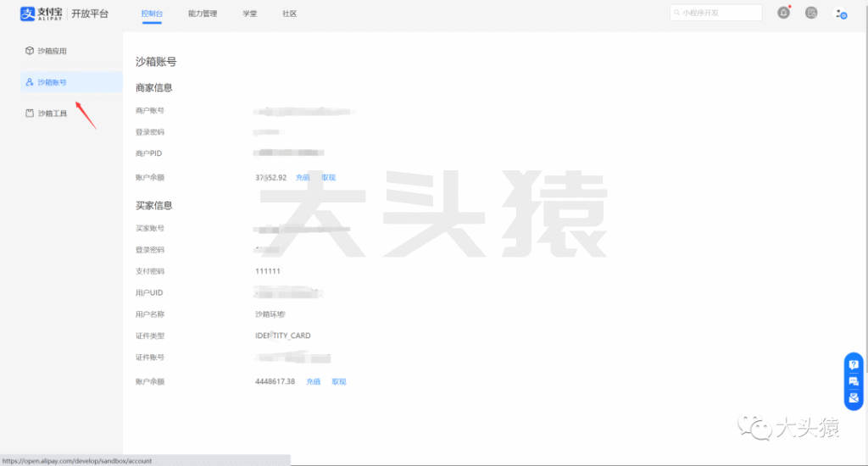The image size is (868, 466).
Task: Click the 证件账号 label
Action: [x=150, y=358]
